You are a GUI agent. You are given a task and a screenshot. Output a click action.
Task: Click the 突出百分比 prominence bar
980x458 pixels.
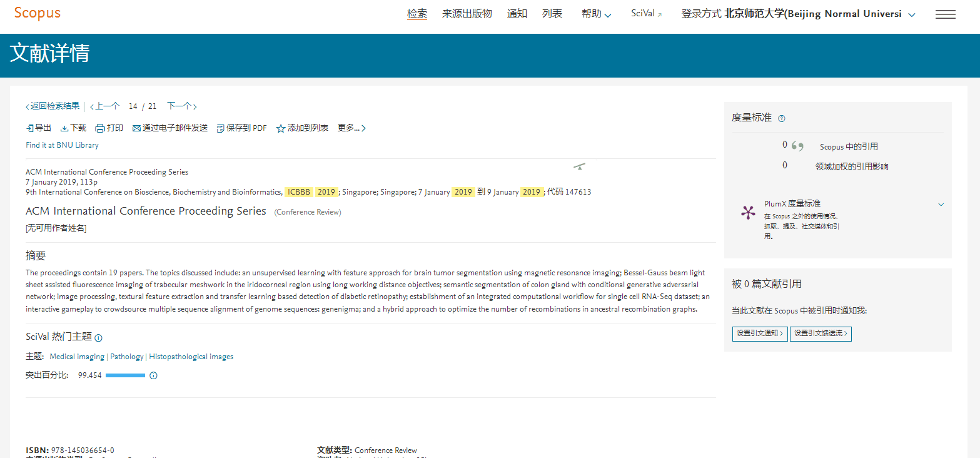pos(125,375)
